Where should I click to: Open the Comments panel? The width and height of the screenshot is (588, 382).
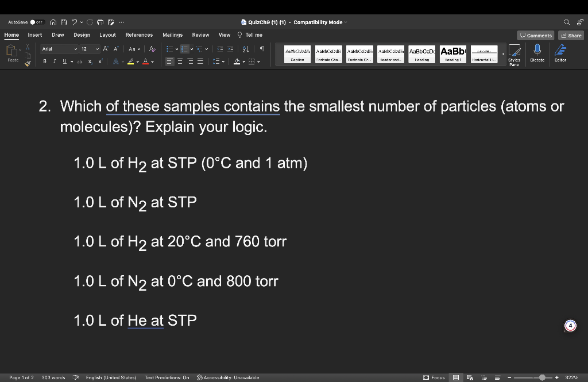(x=535, y=35)
